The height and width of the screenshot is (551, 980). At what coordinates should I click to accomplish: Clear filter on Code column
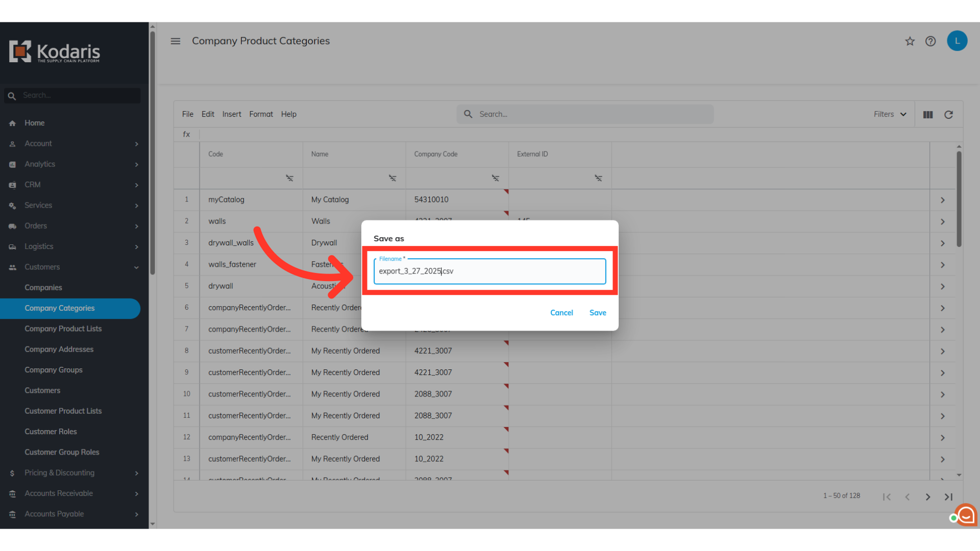(289, 178)
